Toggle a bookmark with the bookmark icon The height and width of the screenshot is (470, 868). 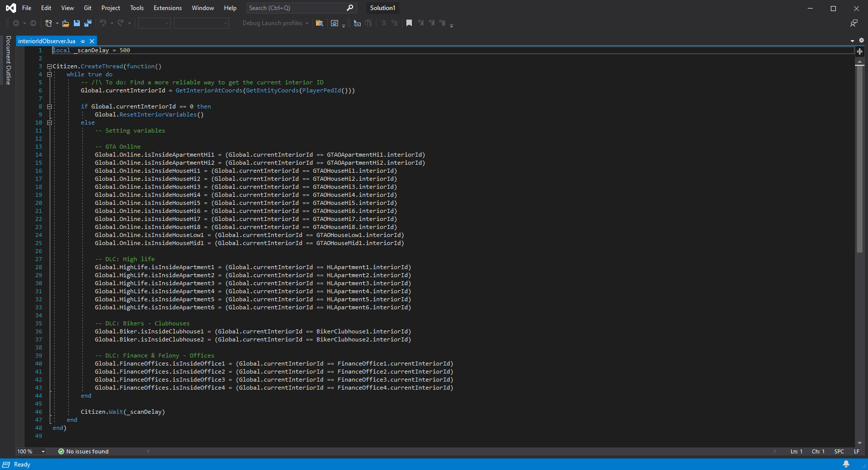(409, 23)
